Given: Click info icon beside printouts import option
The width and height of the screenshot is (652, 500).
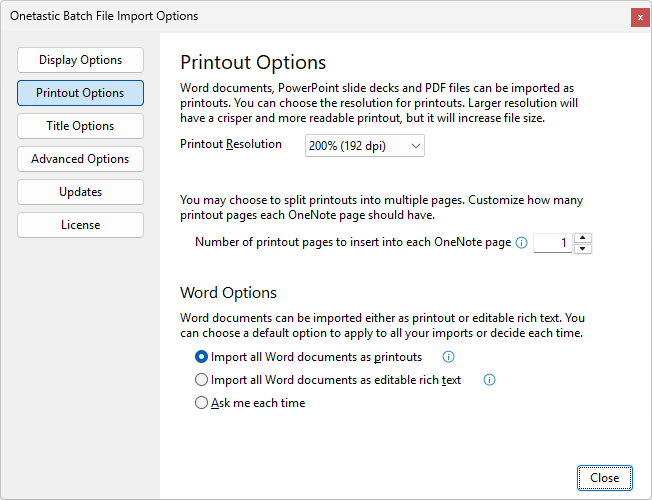Looking at the screenshot, I should tap(448, 356).
